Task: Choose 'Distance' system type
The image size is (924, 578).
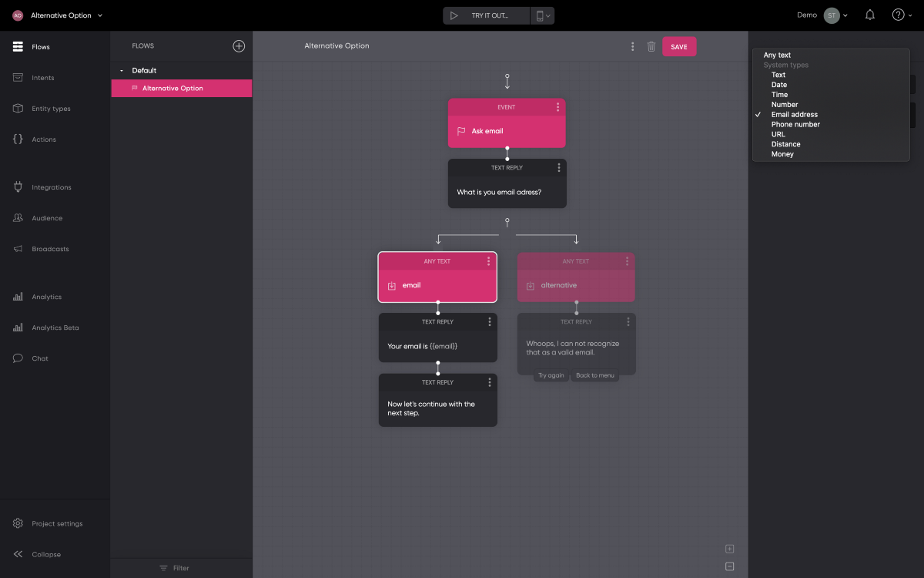Action: pos(831,144)
